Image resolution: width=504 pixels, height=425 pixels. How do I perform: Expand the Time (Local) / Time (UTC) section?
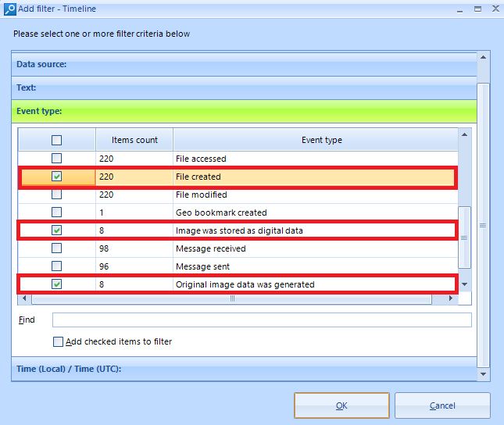(244, 369)
